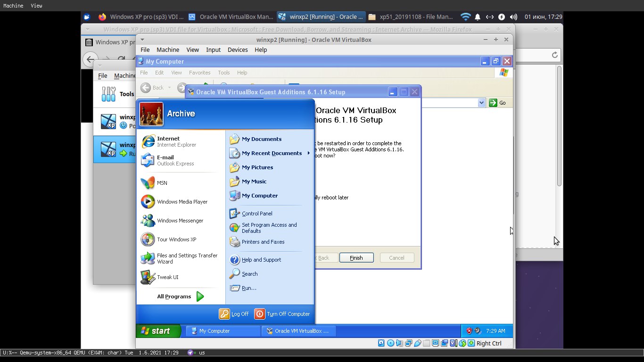Click the Wi-Fi indicator in top panel
The image size is (644, 362).
coord(466,17)
